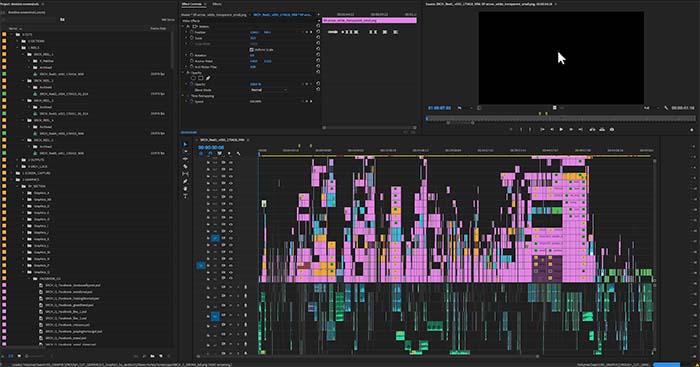This screenshot has height=367, width=700.
Task: Collapse the DRCK_REEL_2 bin
Action: pos(24,81)
